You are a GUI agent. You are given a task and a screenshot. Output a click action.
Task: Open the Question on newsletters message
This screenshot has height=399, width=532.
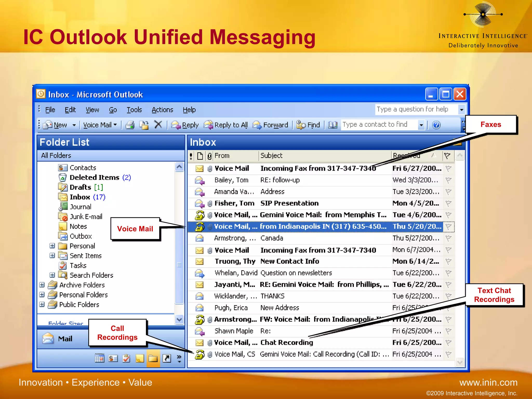pyautogui.click(x=321, y=273)
